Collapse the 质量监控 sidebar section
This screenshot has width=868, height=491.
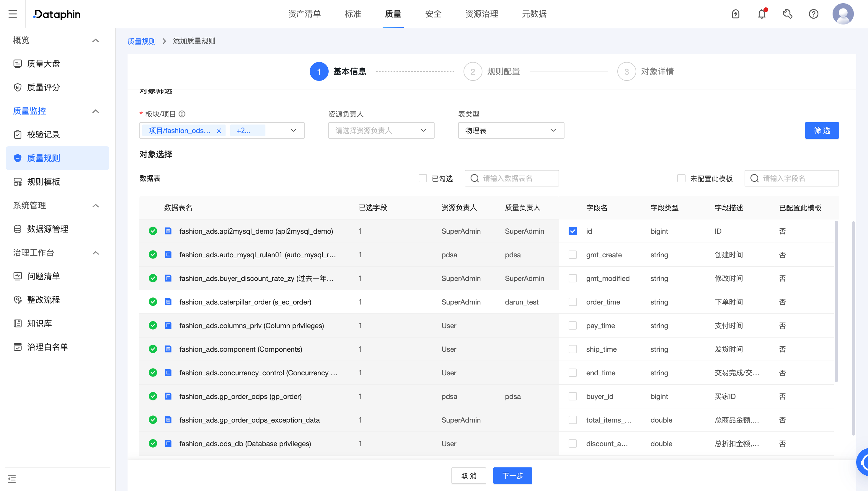coord(95,111)
